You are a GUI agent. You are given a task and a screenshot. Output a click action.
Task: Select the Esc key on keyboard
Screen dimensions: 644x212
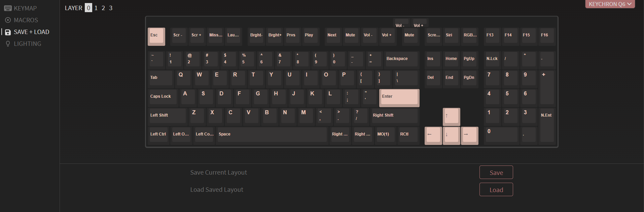[156, 36]
